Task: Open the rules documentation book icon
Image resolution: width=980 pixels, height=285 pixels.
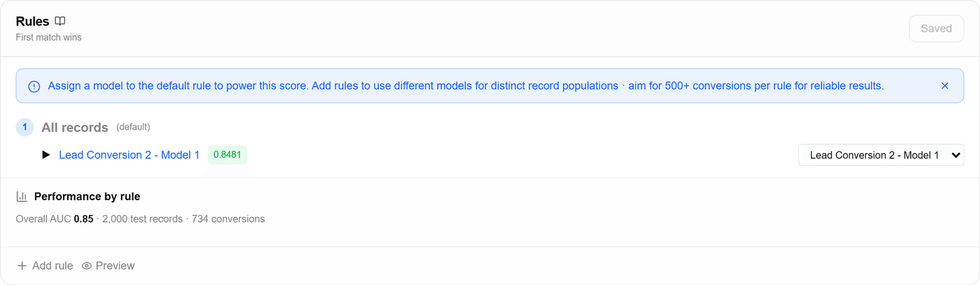Action: [60, 22]
